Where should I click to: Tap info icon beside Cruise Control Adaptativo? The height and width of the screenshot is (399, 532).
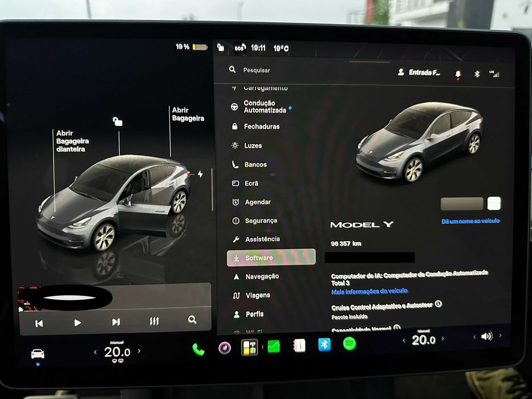(438, 304)
